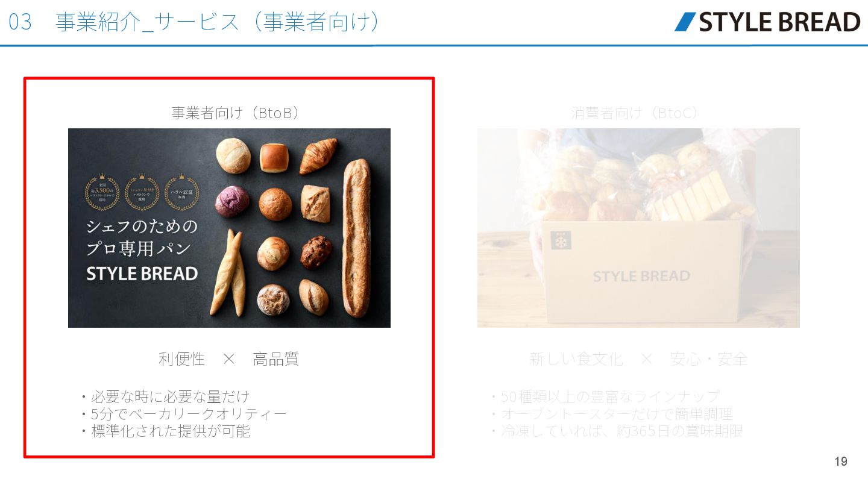Click the STYLE BREAD header logo
The image size is (868, 488).
(767, 22)
